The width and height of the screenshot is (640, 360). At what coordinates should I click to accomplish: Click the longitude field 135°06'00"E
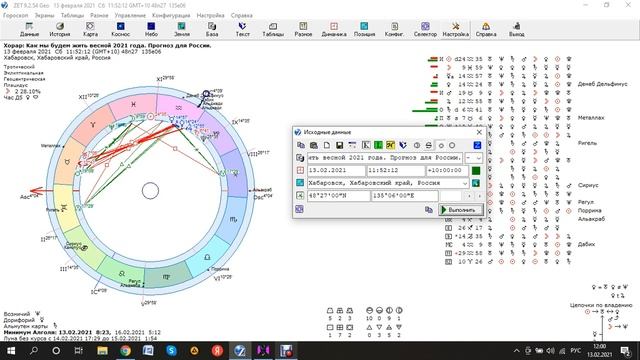pyautogui.click(x=404, y=196)
